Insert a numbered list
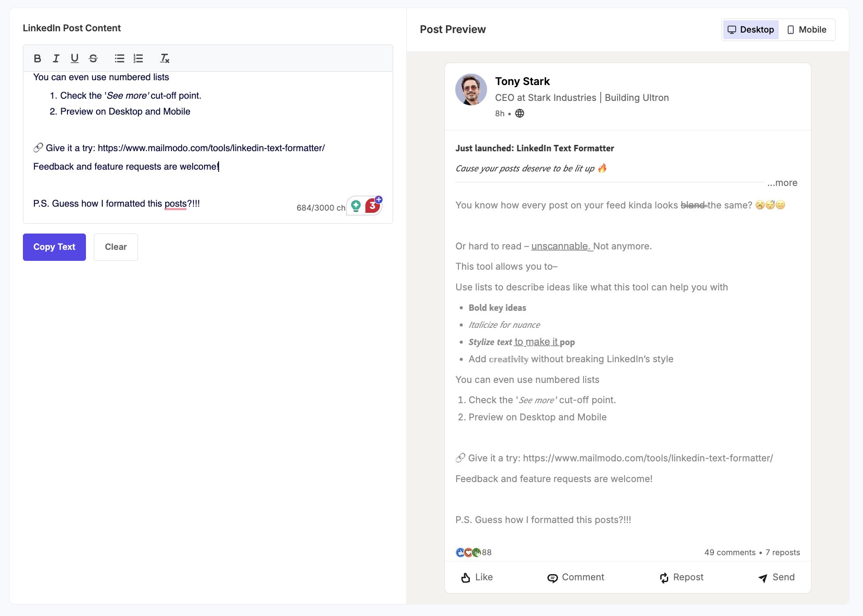The image size is (863, 616). pyautogui.click(x=138, y=58)
